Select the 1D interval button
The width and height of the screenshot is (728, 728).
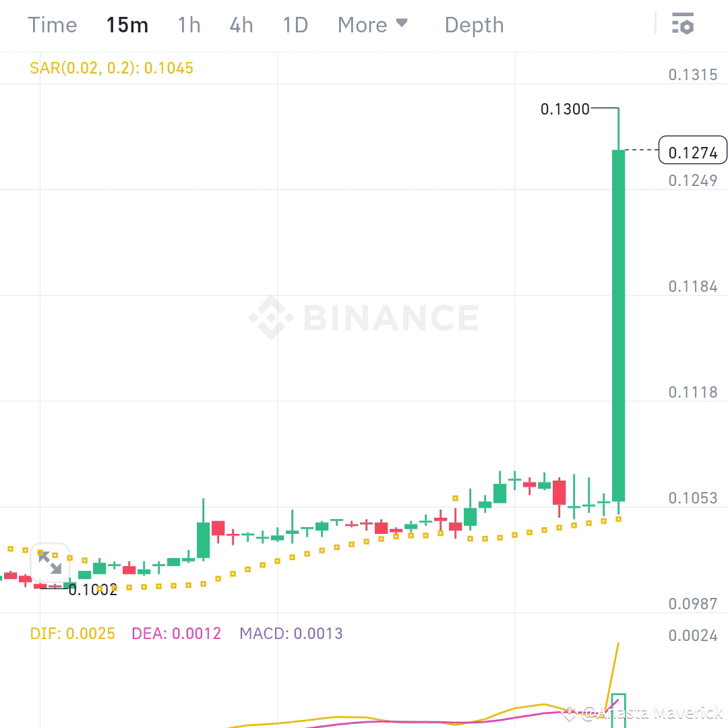click(295, 24)
